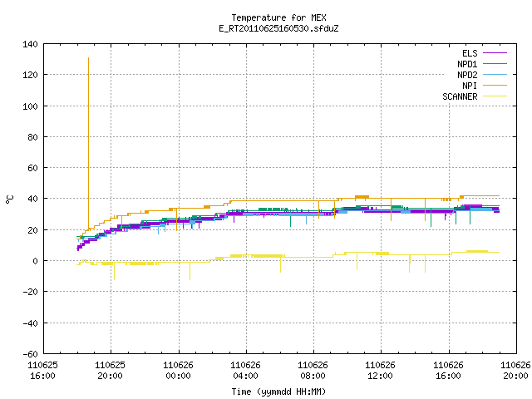Click the y-axis label 60
Screen dimensions: 532x399
(x=32, y=168)
